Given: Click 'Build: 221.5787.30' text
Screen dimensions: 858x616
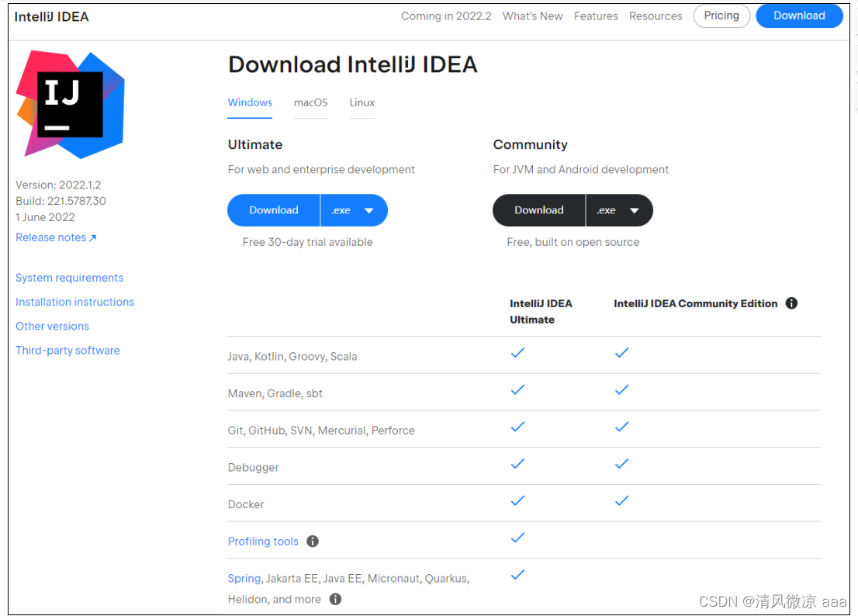Looking at the screenshot, I should pyautogui.click(x=61, y=201).
